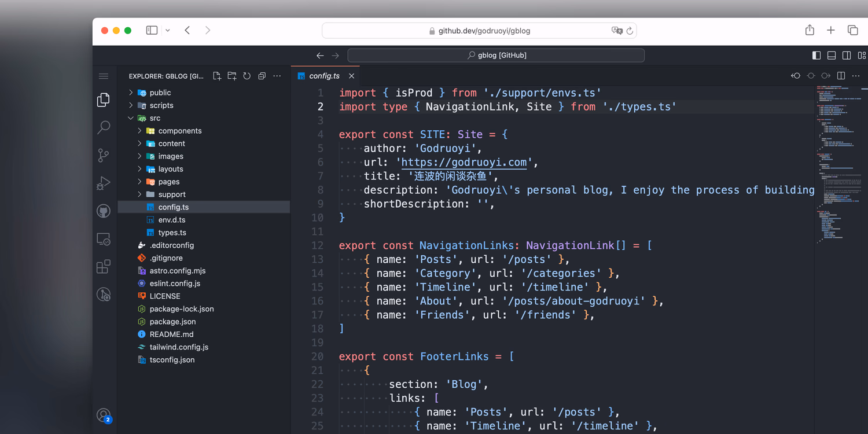Open package-lock.json file

pos(204,309)
